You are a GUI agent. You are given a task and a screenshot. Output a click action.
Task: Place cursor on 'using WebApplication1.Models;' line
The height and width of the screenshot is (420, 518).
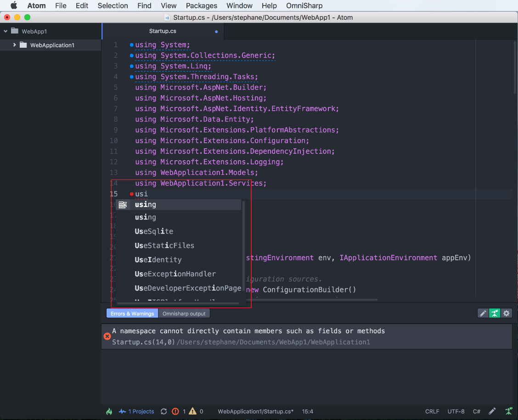[x=196, y=173]
